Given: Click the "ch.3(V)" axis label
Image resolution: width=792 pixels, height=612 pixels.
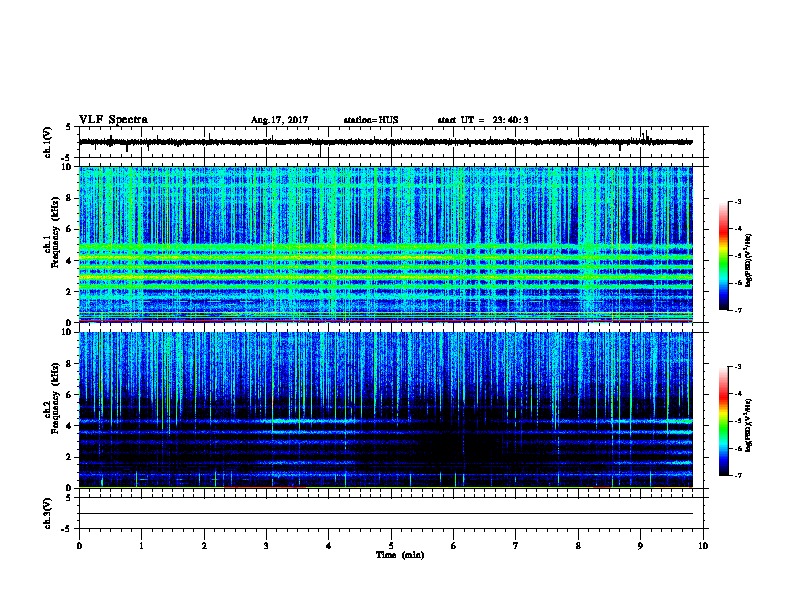Looking at the screenshot, I should 48,513.
